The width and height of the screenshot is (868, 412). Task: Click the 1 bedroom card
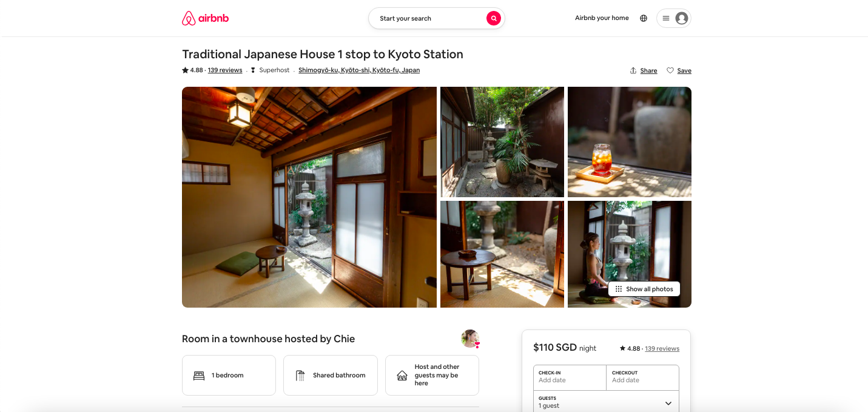click(229, 376)
